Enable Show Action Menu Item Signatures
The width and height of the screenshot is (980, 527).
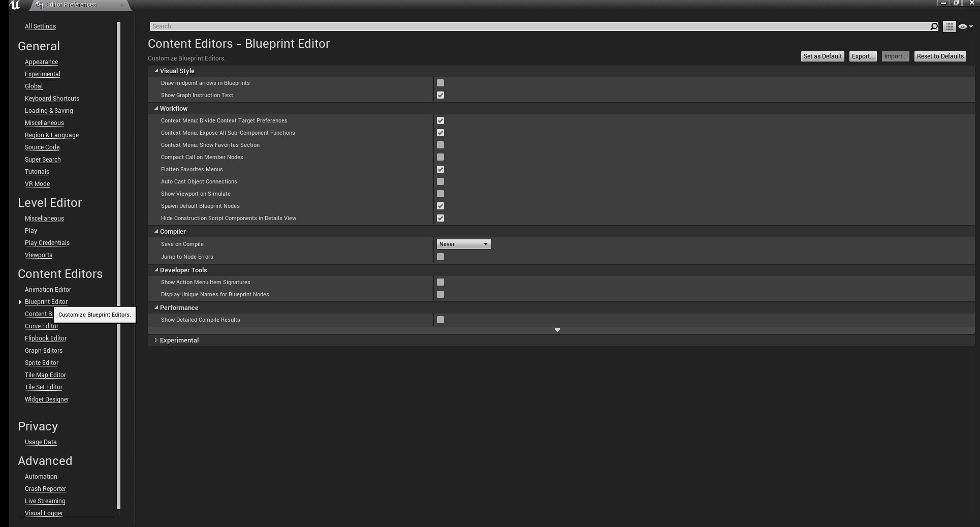coord(440,282)
